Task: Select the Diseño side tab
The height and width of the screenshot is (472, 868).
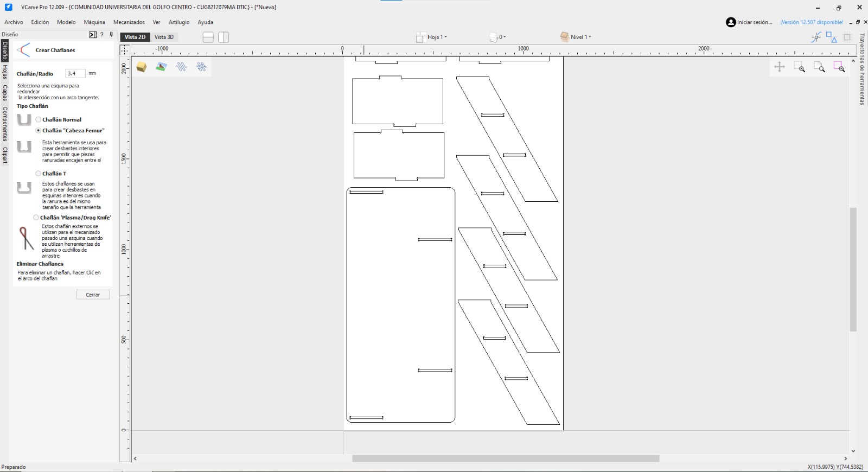Action: (x=5, y=50)
